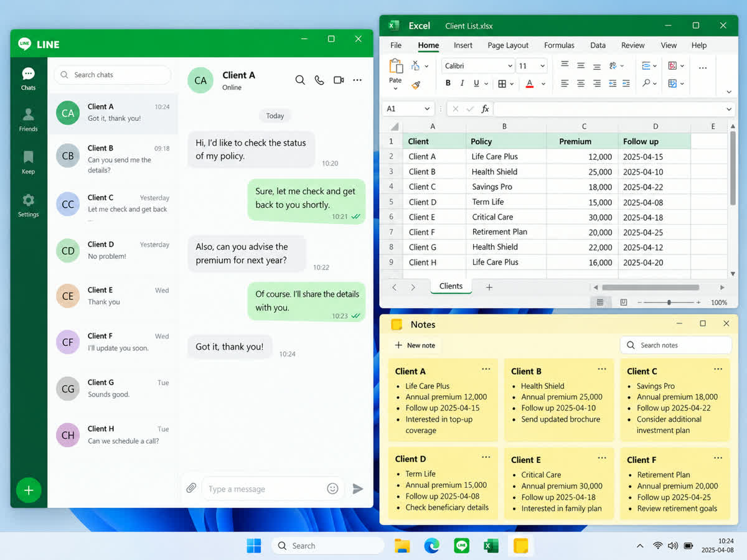
Task: Click the Paste clipboard icon in Excel
Action: 395,66
